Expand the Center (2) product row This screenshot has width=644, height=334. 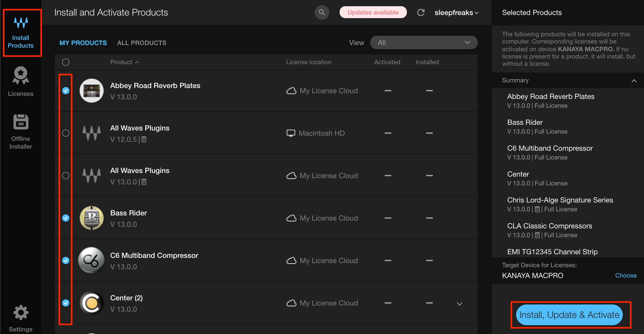pos(459,304)
